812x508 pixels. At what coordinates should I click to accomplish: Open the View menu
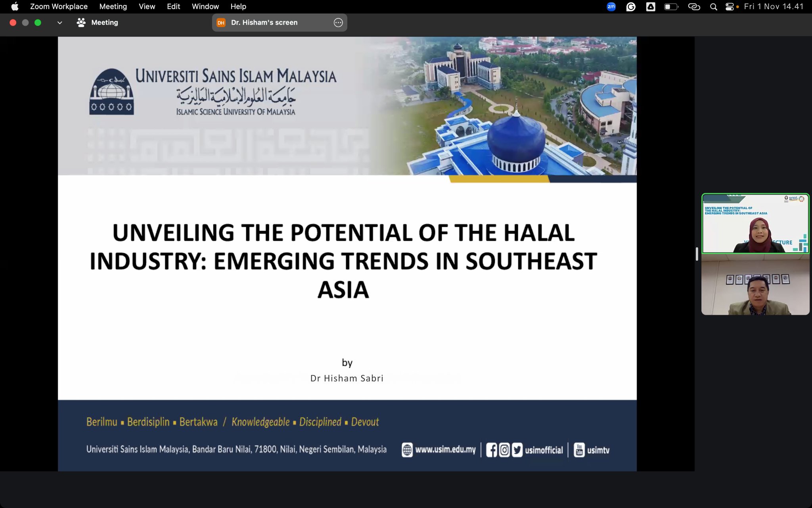(x=147, y=7)
